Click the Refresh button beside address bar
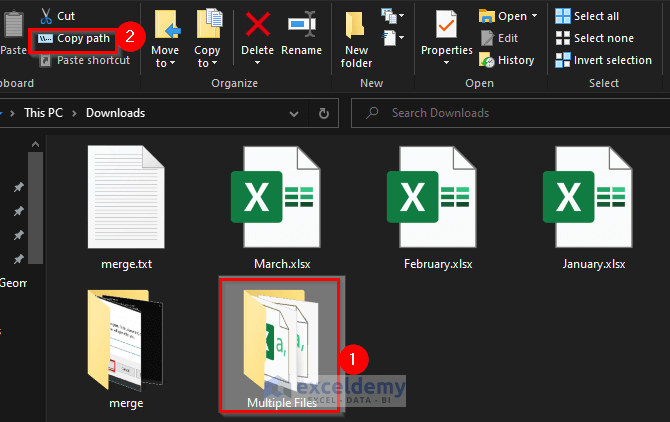This screenshot has width=670, height=422. [324, 114]
